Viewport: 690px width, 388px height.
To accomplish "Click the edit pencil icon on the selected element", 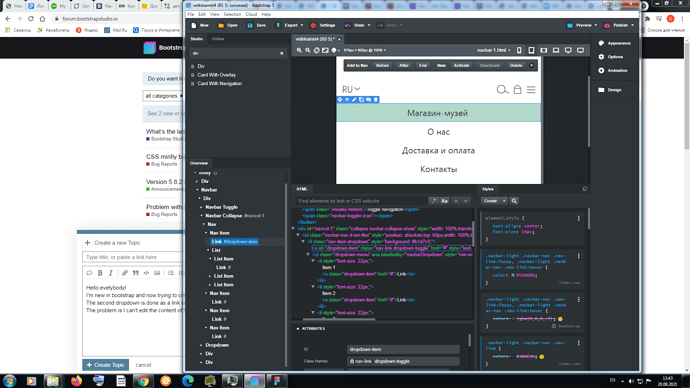I will (354, 100).
